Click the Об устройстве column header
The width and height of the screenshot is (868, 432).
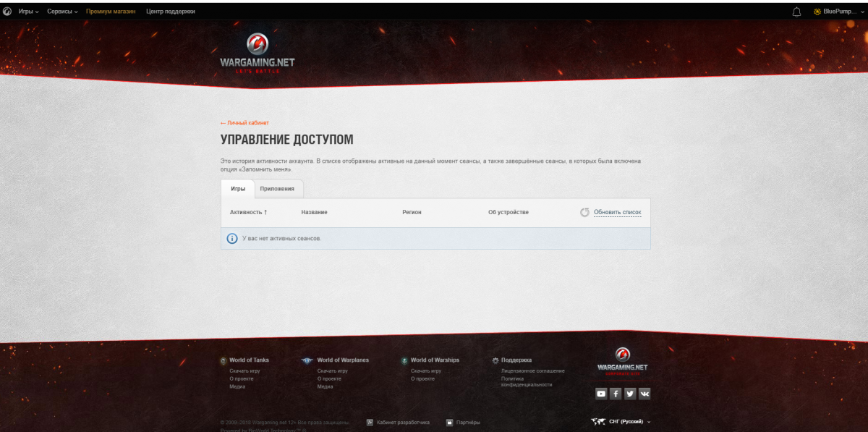[x=509, y=212]
